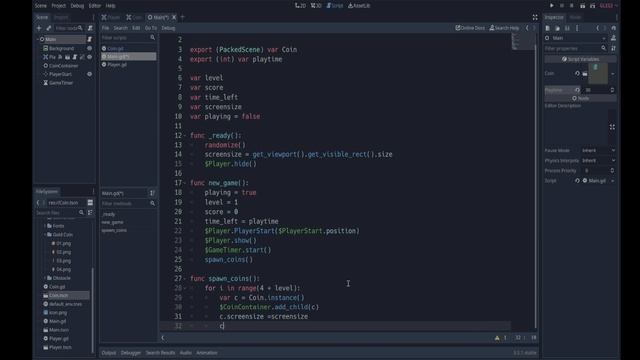Open Search Help
The width and height of the screenshot is (640, 360).
pos(504,28)
